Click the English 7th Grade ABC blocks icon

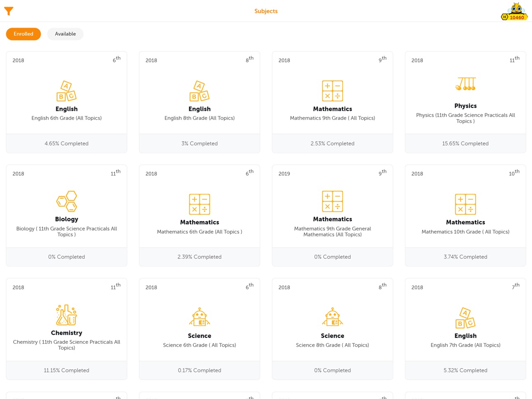tap(466, 318)
